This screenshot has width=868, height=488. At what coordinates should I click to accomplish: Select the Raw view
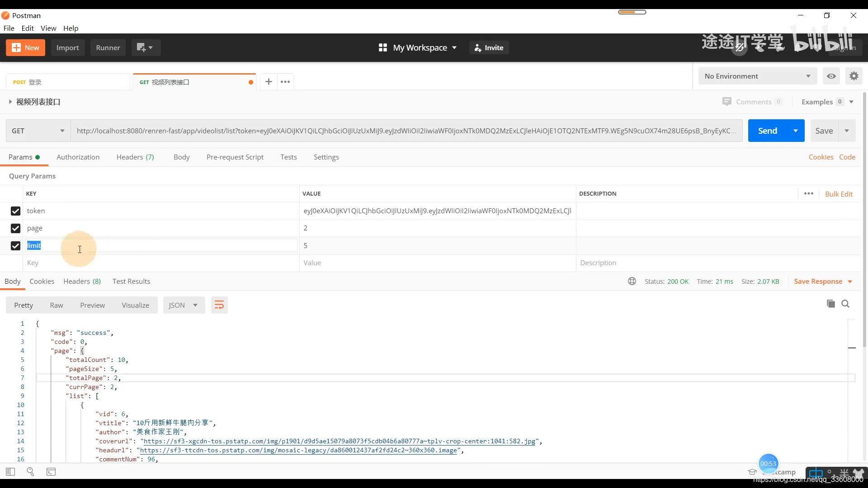57,305
